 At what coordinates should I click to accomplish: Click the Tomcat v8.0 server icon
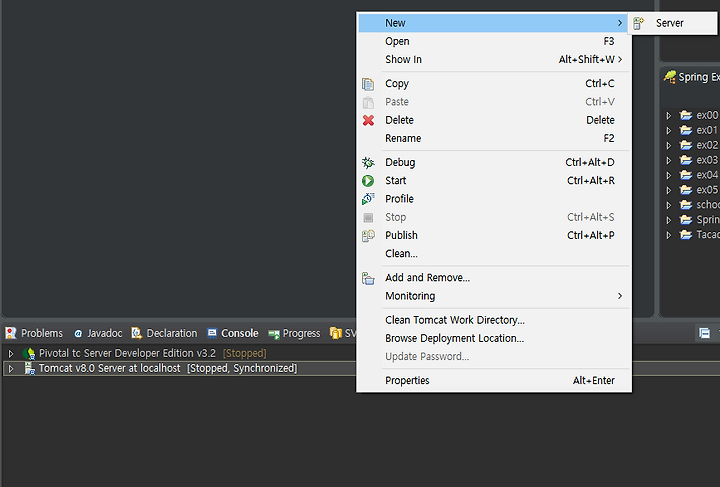coord(29,368)
